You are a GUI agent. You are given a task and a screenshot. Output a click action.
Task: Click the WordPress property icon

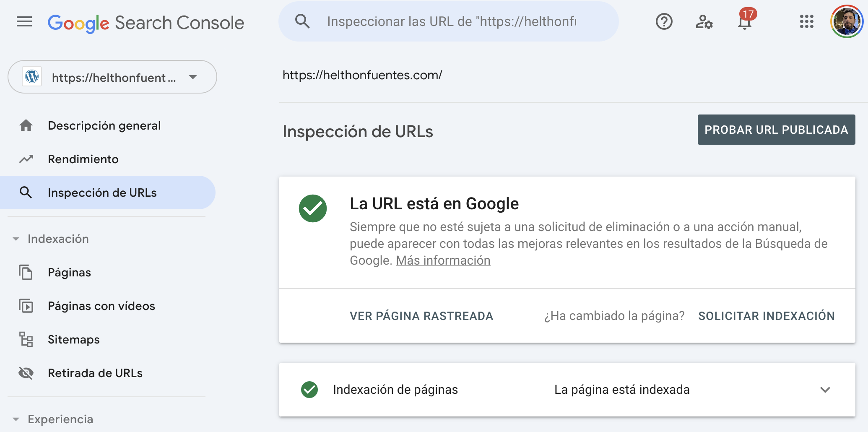tap(32, 77)
